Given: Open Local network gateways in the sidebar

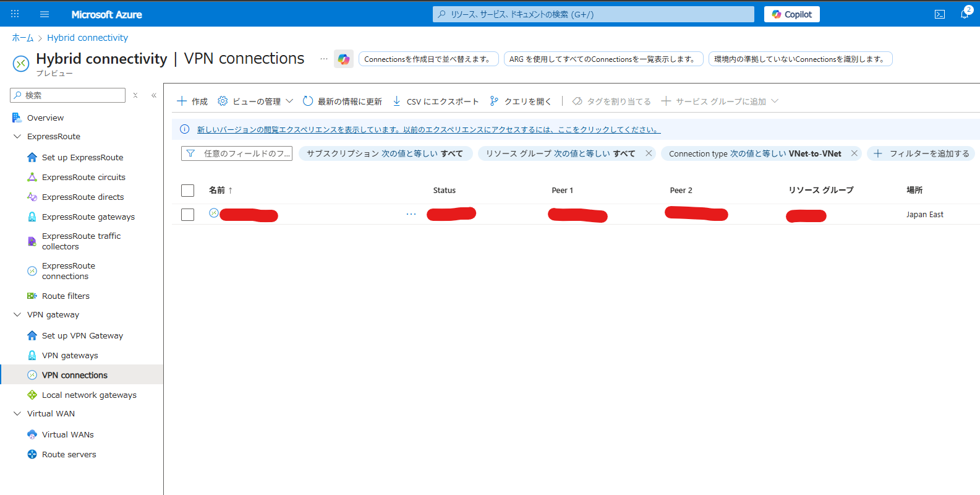Looking at the screenshot, I should point(89,395).
